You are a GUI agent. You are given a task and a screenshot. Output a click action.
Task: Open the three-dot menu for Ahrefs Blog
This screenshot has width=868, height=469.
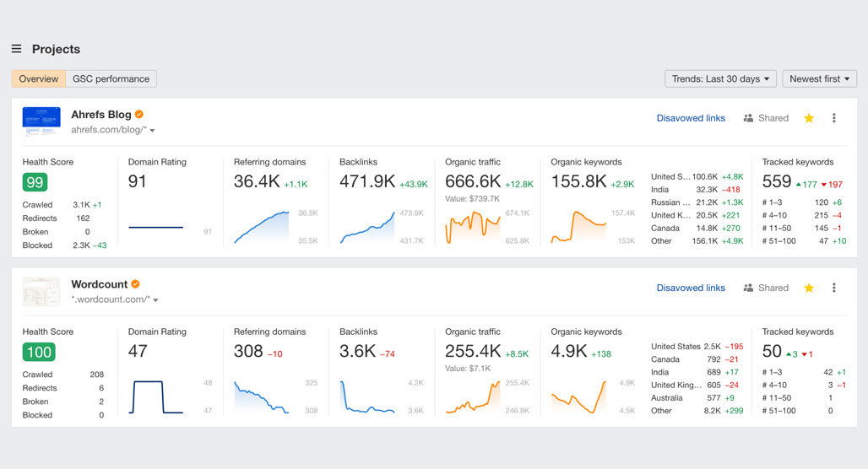coord(833,118)
